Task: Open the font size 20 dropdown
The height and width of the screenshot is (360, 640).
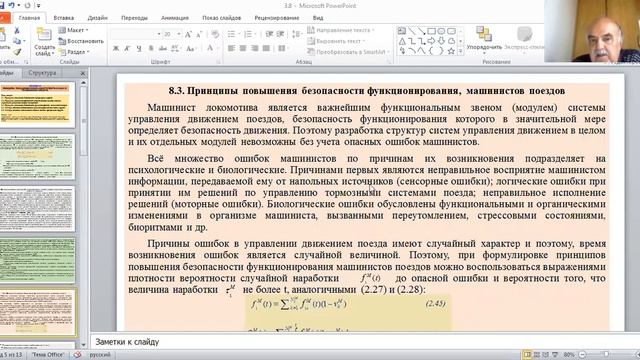Action: tap(179, 34)
